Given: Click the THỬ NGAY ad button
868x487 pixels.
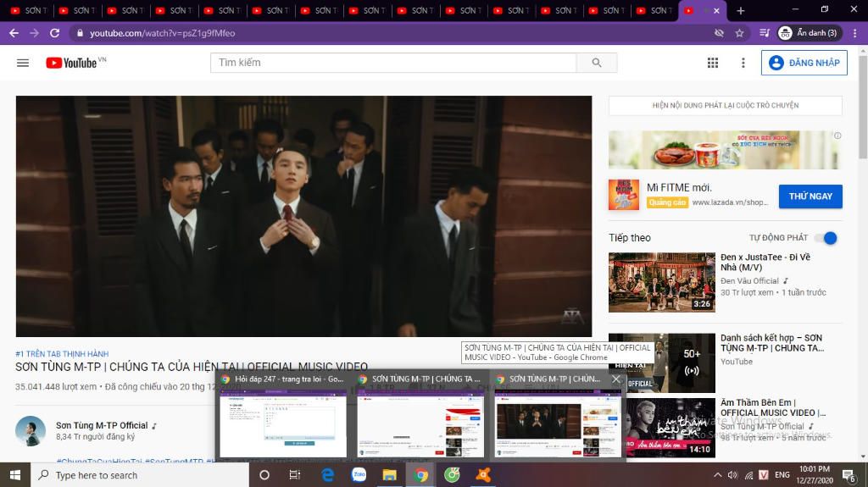Looking at the screenshot, I should tap(810, 196).
